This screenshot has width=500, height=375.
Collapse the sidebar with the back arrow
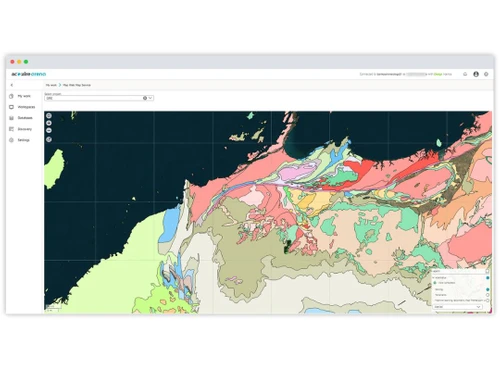pyautogui.click(x=12, y=85)
